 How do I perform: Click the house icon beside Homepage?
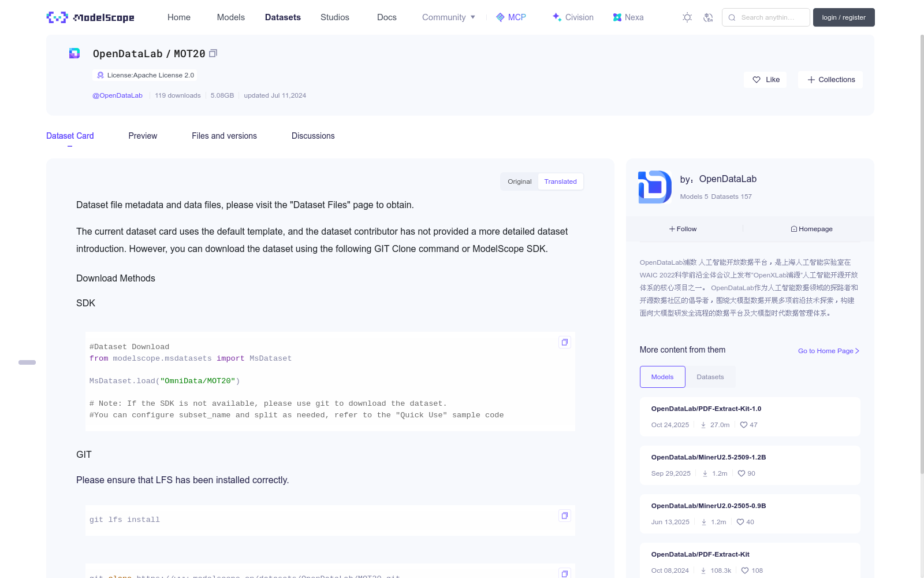pyautogui.click(x=794, y=229)
